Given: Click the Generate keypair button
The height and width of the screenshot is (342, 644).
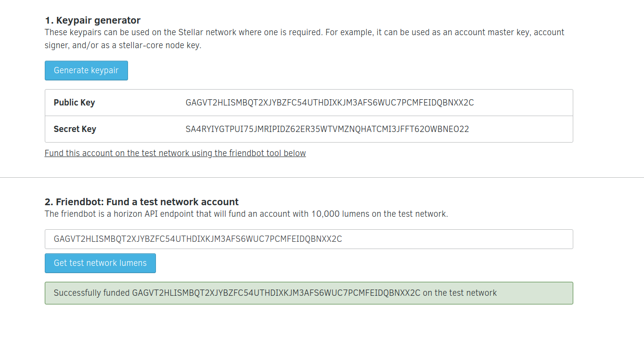Looking at the screenshot, I should [86, 70].
